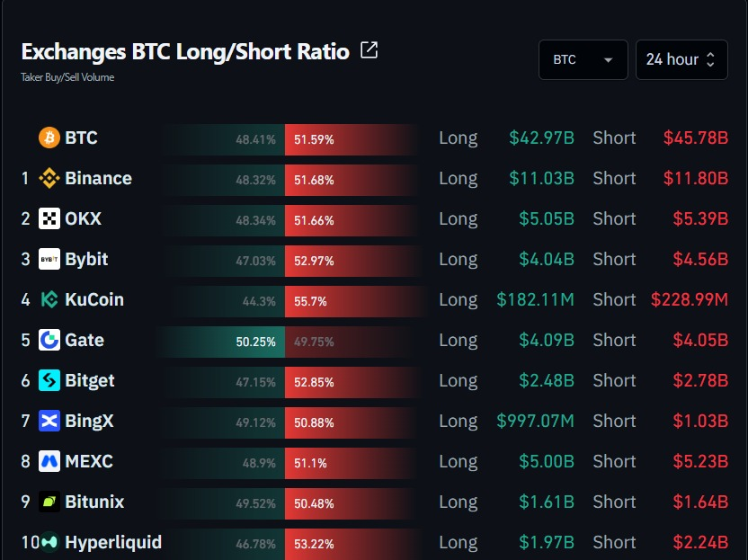This screenshot has height=560, width=748.
Task: Click the Bitget short value $2.78B
Action: pos(700,380)
